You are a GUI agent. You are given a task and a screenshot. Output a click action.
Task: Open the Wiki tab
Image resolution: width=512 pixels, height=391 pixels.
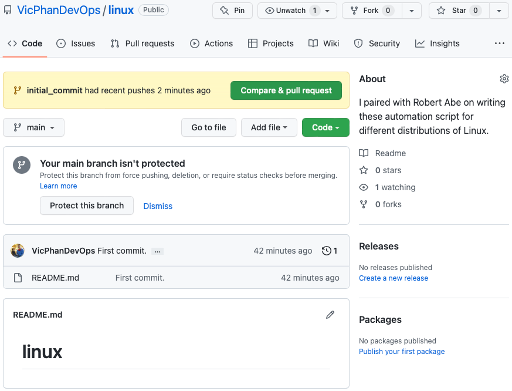coord(324,44)
